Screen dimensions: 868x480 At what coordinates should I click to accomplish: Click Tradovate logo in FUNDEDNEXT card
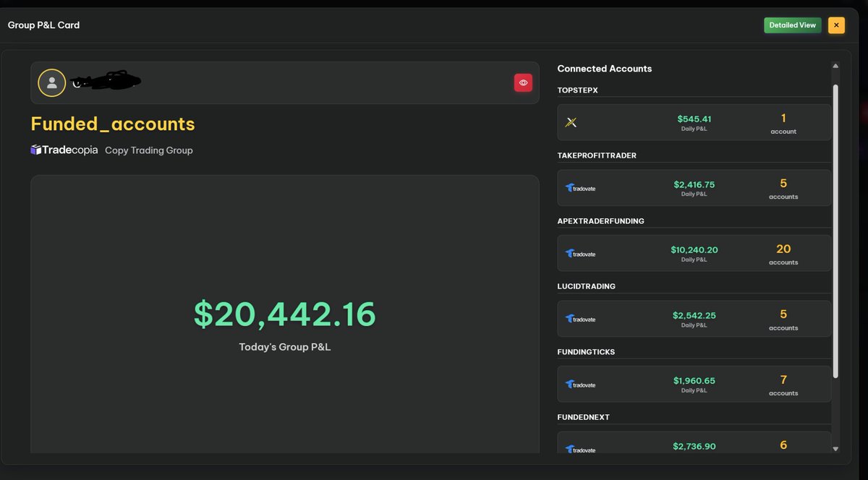click(x=580, y=450)
